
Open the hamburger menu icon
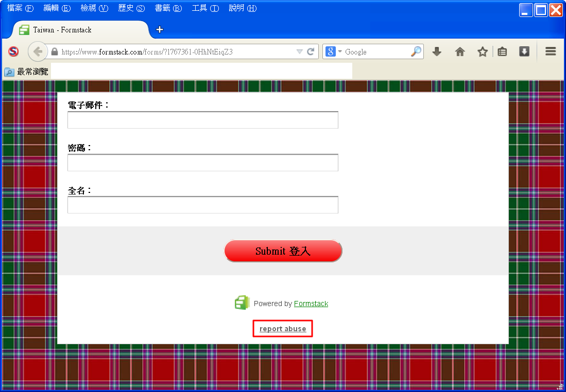551,51
